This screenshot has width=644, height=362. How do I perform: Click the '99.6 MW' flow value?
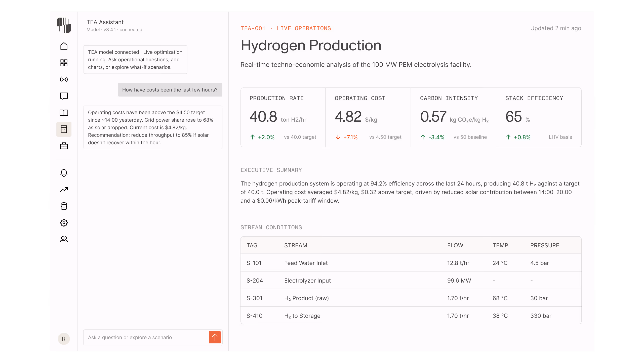click(x=459, y=281)
